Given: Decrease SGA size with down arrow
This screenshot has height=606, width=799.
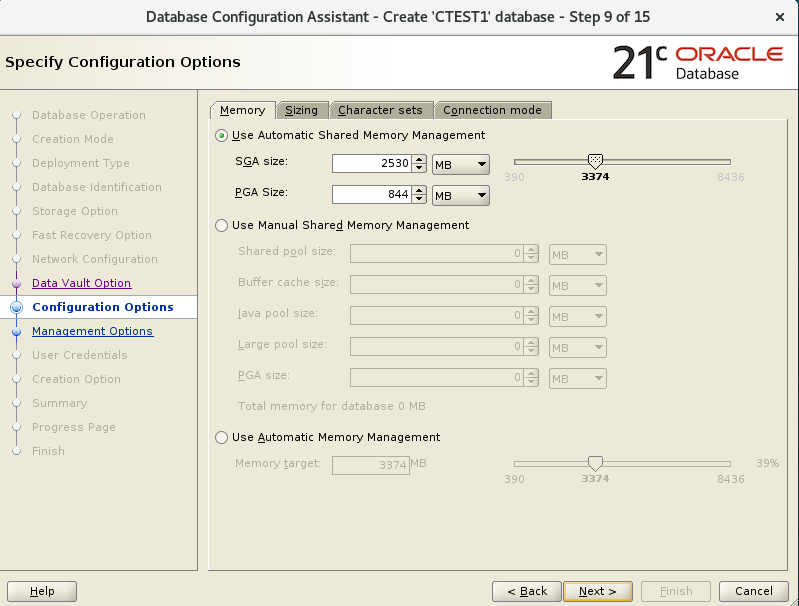Looking at the screenshot, I should point(419,168).
